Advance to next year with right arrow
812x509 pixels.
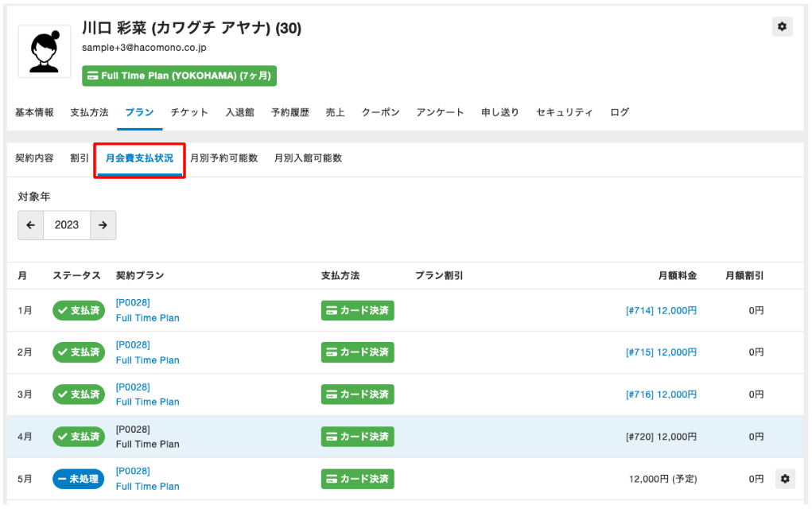coord(103,225)
